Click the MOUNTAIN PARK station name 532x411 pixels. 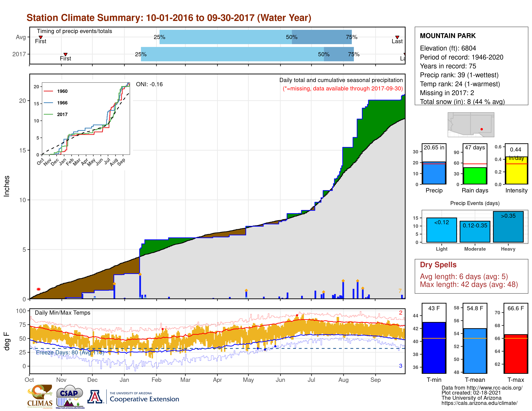pos(448,36)
